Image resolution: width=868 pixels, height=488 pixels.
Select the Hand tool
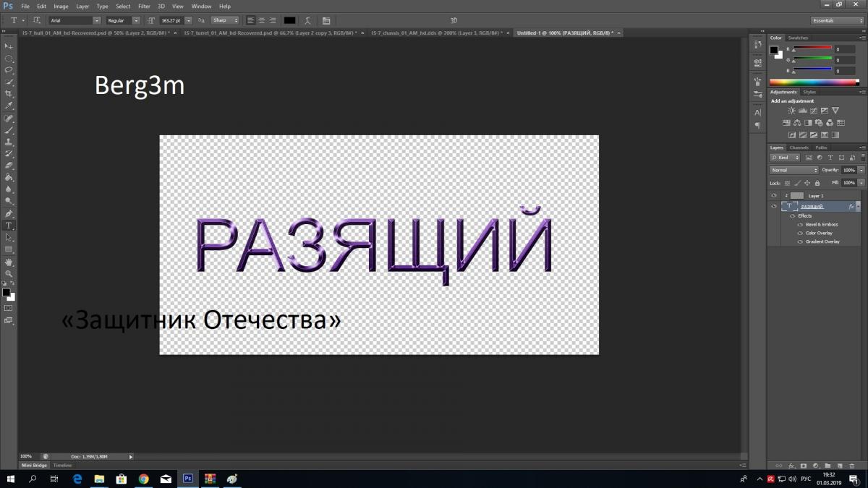point(9,262)
